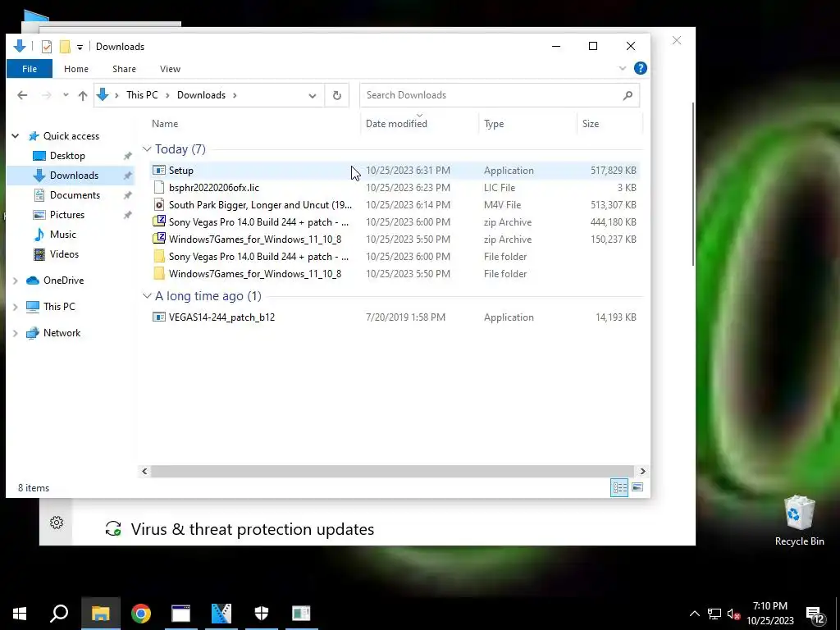Launch Google Chrome from the taskbar
Image resolution: width=840 pixels, height=630 pixels.
coord(141,614)
